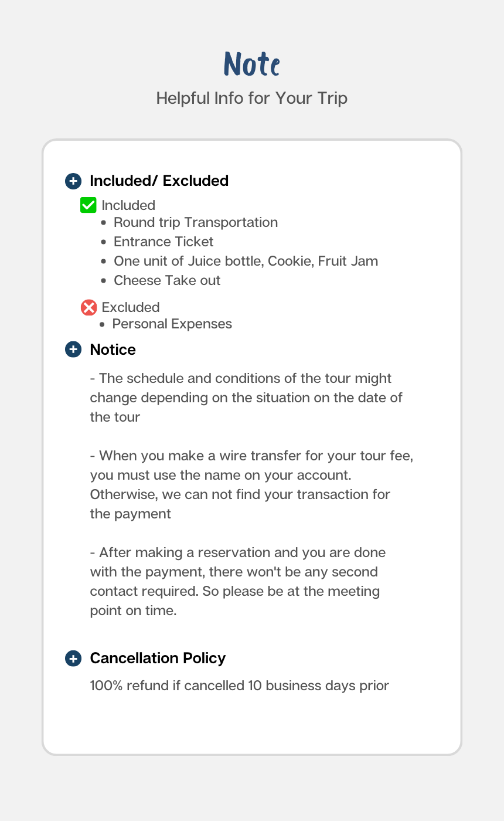
Task: Click the red Excluded X icon
Action: click(x=88, y=307)
